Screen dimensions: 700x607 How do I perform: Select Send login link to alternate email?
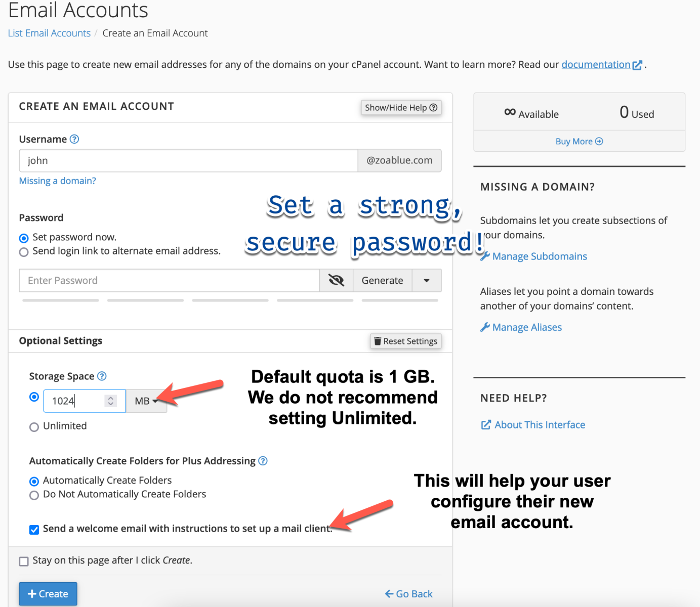tap(24, 252)
